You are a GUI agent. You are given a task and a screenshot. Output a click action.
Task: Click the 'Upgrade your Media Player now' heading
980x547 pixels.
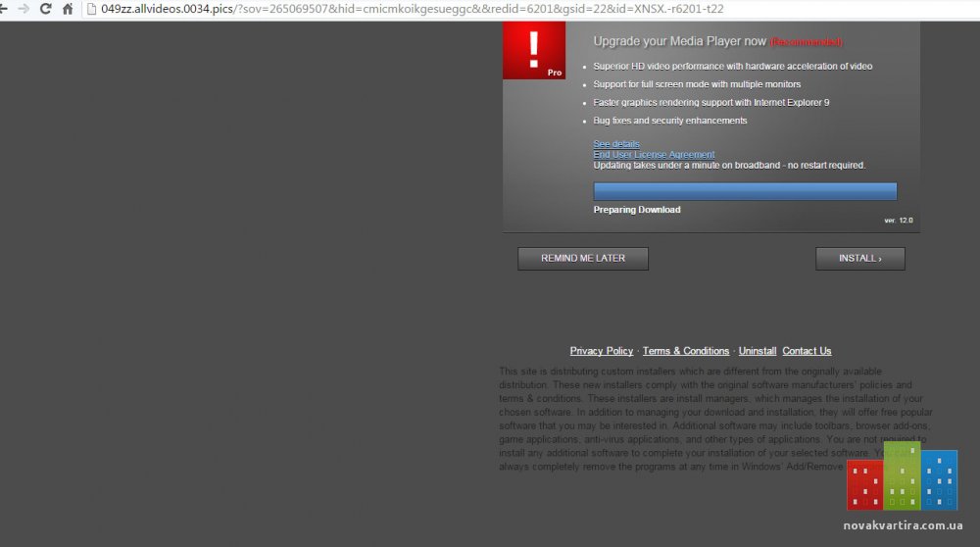click(679, 41)
